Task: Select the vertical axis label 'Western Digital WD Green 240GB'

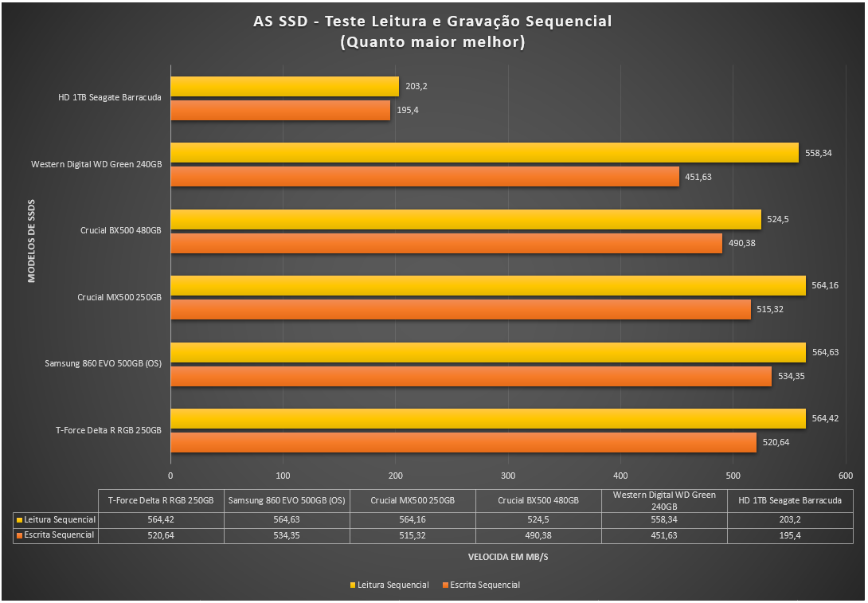Action: pyautogui.click(x=96, y=164)
